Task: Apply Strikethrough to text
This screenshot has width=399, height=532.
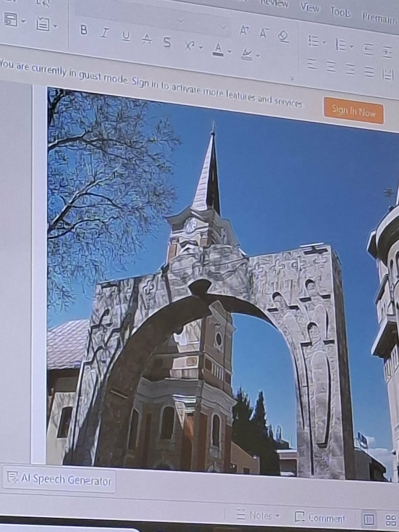Action: click(147, 39)
